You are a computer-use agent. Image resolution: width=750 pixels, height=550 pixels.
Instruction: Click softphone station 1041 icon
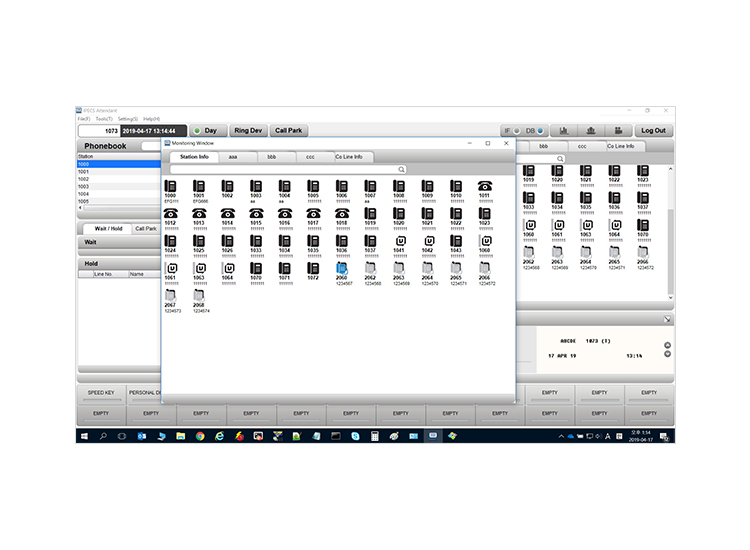(401, 241)
